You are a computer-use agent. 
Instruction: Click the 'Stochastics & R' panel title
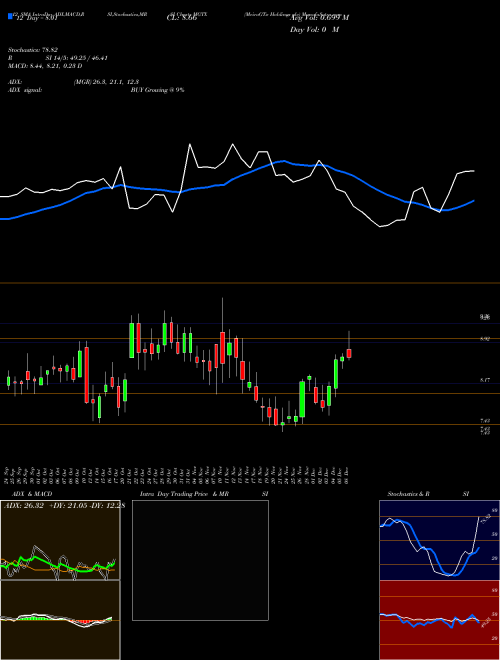tap(409, 494)
